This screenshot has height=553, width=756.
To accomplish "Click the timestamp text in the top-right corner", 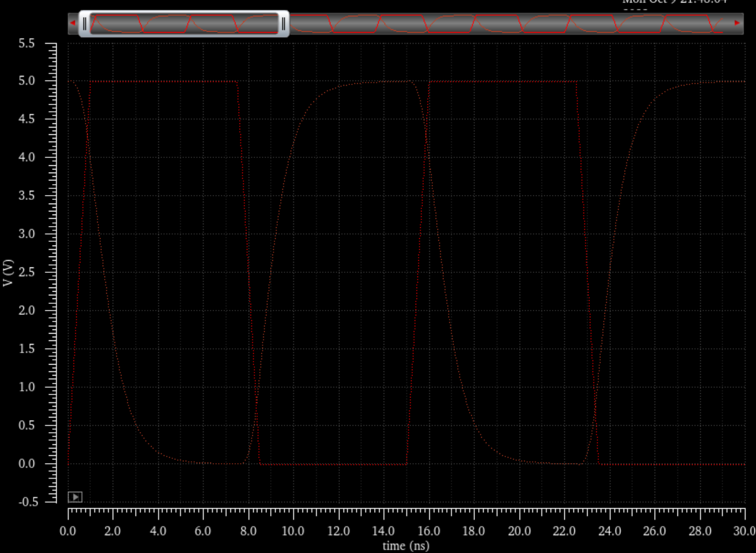I will tap(674, 2).
